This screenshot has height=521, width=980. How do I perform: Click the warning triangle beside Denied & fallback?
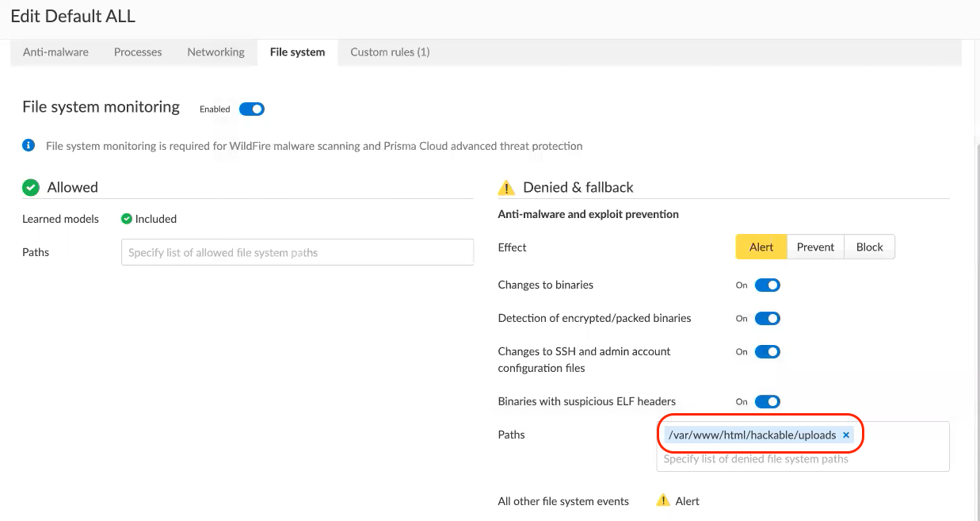(x=505, y=188)
